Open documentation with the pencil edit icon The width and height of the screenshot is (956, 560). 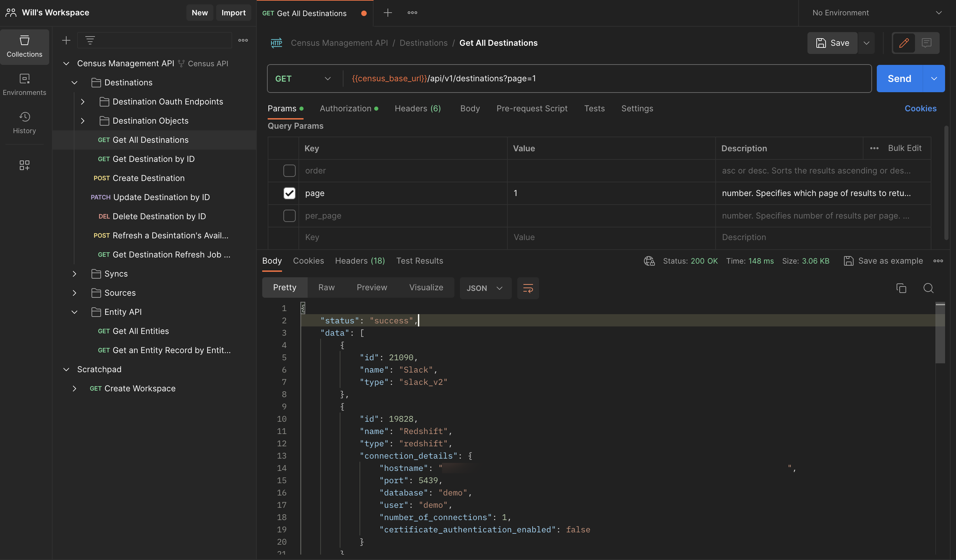point(904,43)
